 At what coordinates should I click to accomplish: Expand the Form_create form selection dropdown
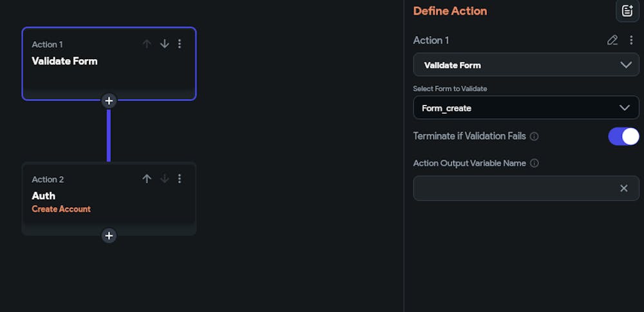point(526,107)
